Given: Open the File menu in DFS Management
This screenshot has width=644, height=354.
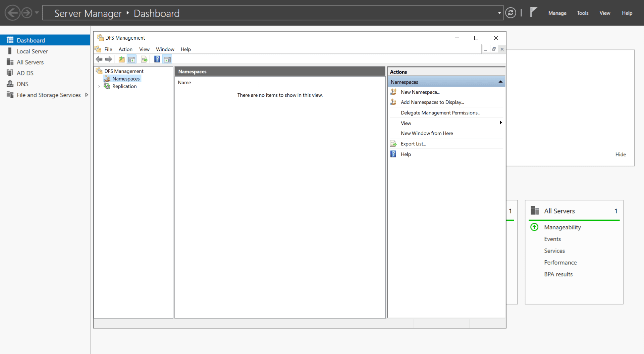Looking at the screenshot, I should pos(108,49).
